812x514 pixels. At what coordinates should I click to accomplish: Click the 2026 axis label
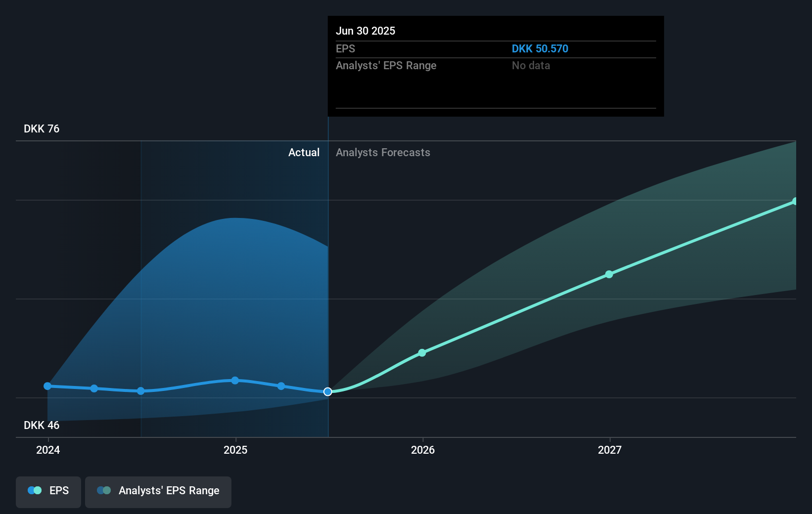tap(422, 450)
